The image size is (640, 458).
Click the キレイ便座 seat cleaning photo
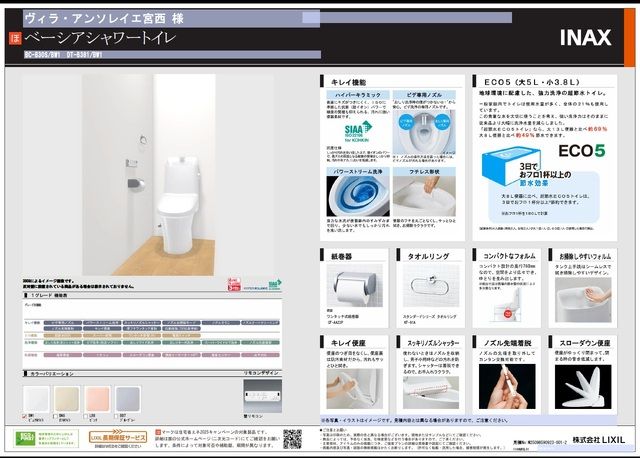point(355,389)
